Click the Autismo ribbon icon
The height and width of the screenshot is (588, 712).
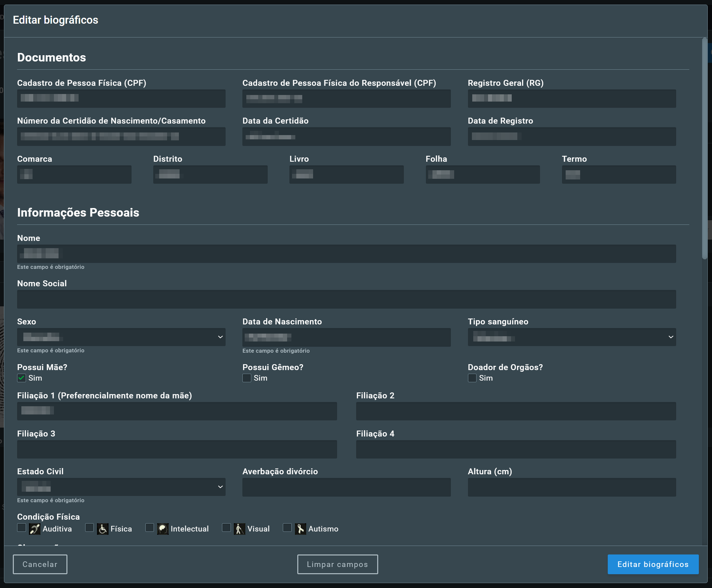point(300,529)
